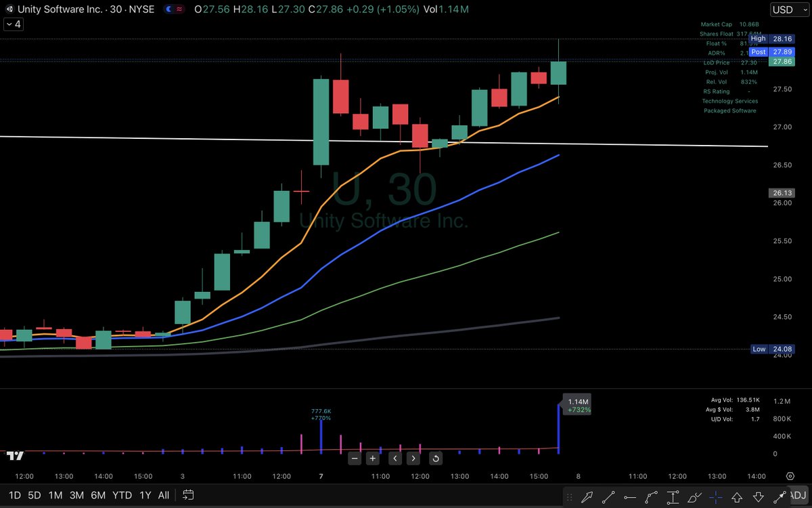Screen dimensions: 812x508
Task: Select the polyline path drawing tool
Action: (x=652, y=496)
